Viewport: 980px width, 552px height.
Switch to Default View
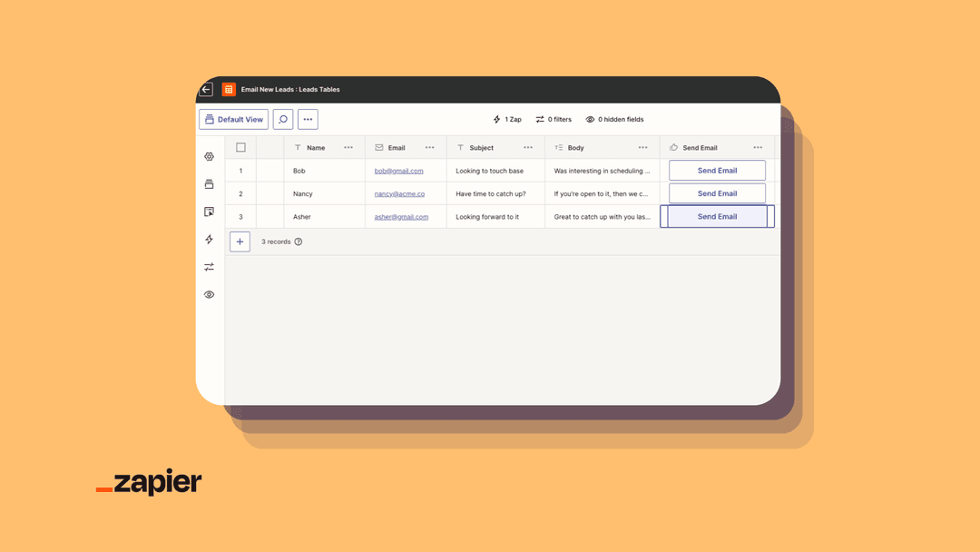pos(233,119)
